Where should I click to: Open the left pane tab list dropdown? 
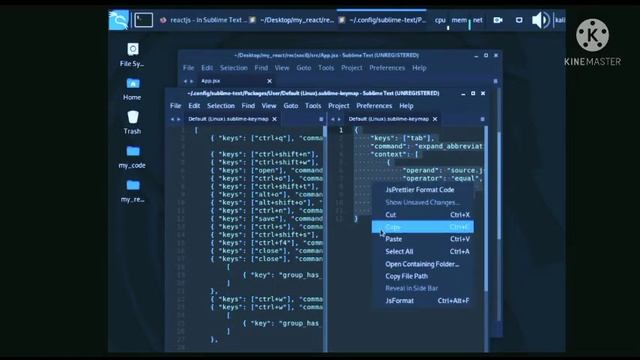[321, 119]
